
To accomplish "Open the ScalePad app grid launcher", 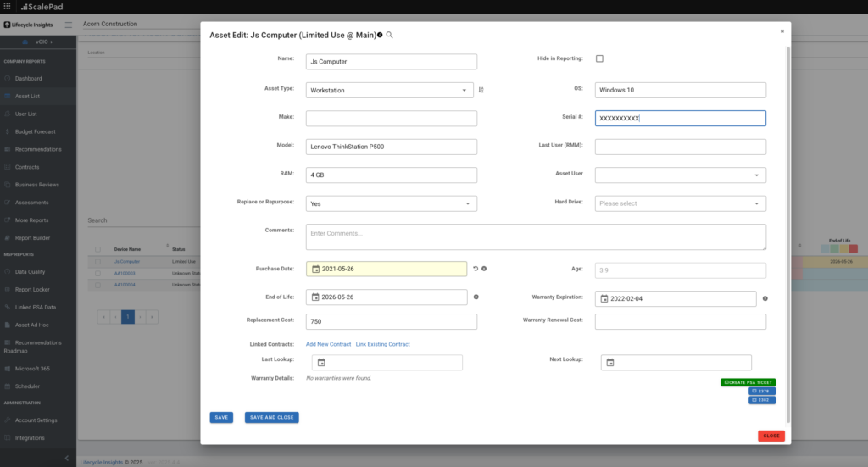I will tap(7, 6).
